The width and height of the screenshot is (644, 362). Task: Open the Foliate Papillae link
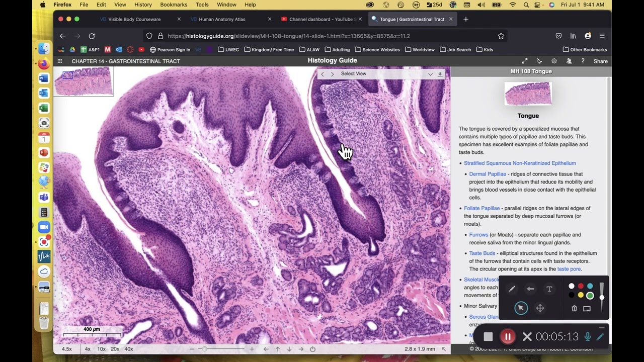(482, 208)
